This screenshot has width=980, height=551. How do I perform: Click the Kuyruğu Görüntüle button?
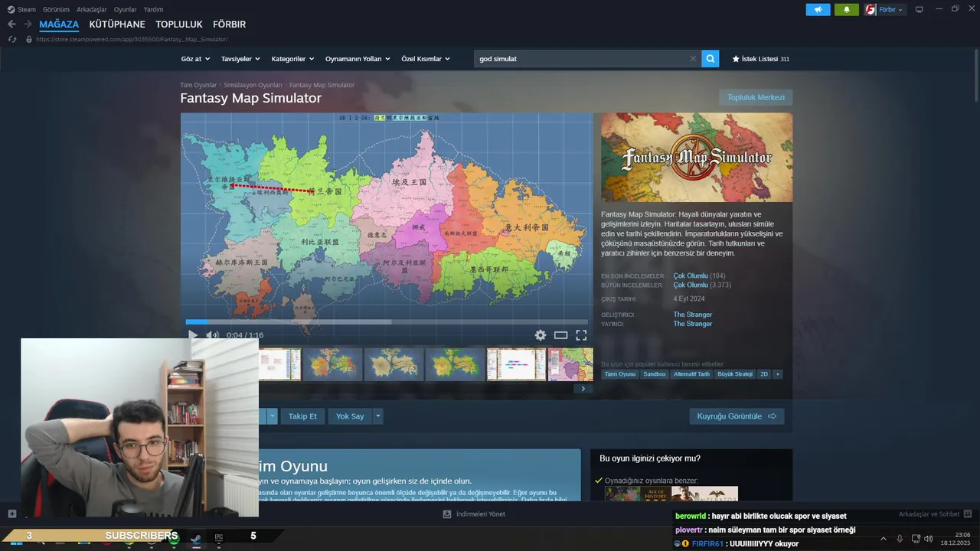pyautogui.click(x=737, y=416)
